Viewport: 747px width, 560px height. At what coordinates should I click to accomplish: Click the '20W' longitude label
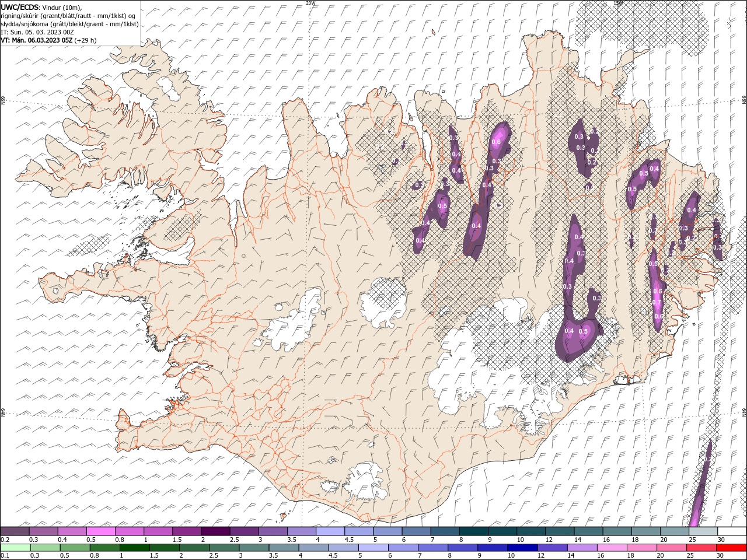coord(310,3)
